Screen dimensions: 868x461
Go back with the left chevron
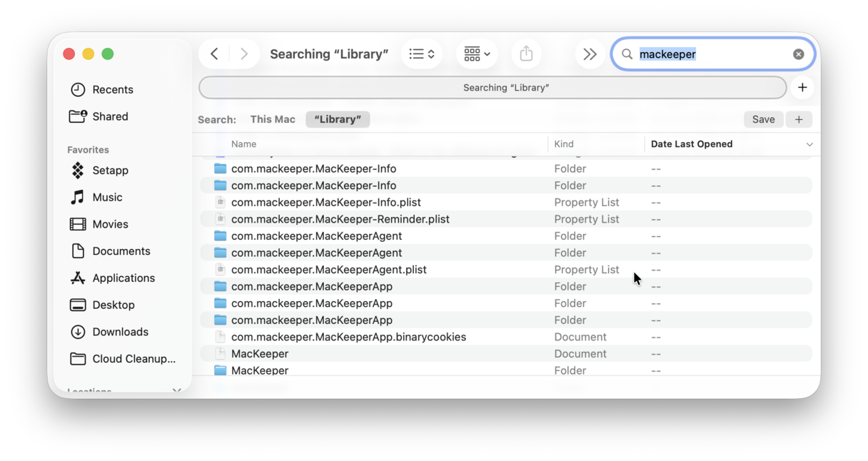point(214,54)
